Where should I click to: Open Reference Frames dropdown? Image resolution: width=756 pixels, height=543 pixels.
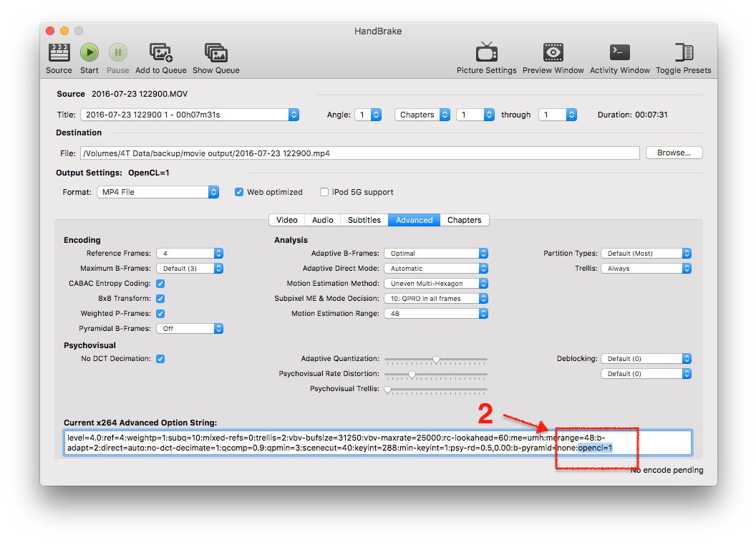[190, 253]
